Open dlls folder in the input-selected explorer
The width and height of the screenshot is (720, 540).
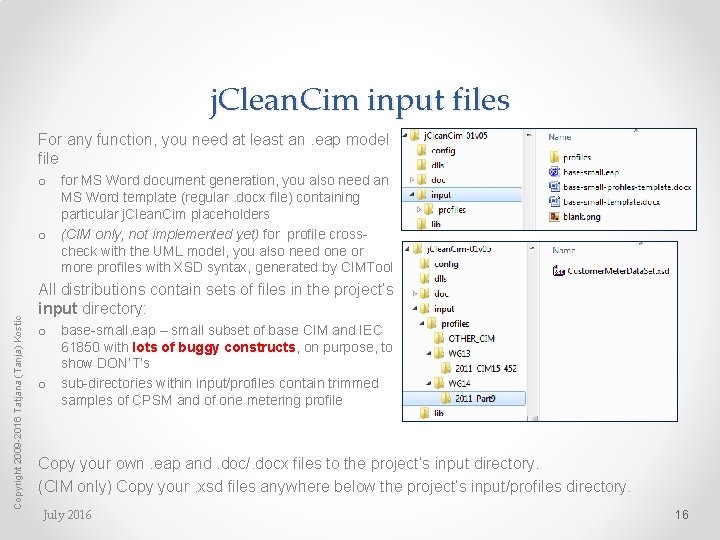[430, 165]
